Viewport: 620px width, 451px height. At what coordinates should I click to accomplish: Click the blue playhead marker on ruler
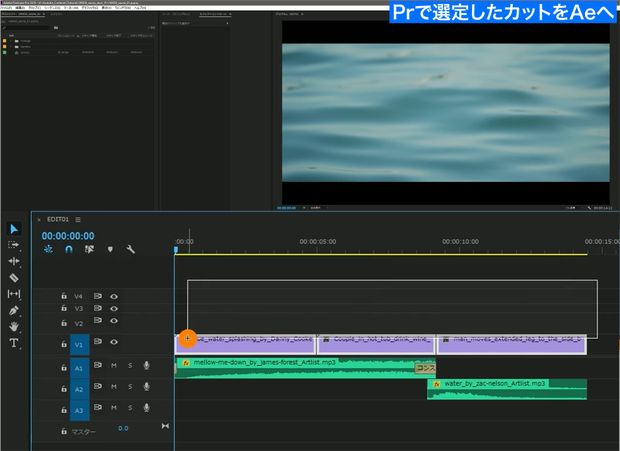176,249
